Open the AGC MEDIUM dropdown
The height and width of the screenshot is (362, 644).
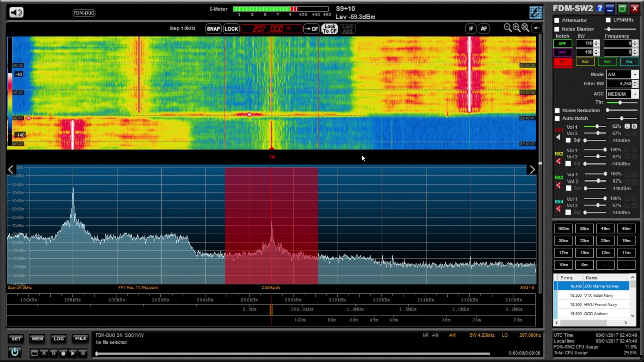tap(635, 94)
